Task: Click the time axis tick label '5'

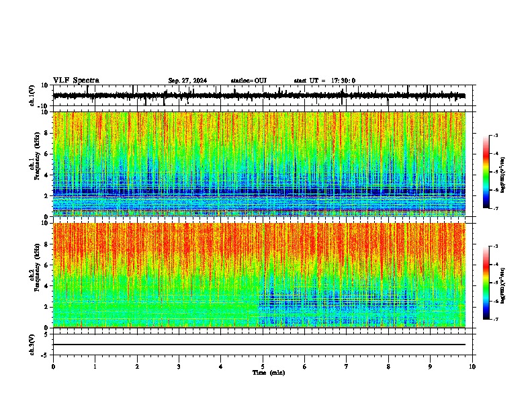Action: pos(263,367)
